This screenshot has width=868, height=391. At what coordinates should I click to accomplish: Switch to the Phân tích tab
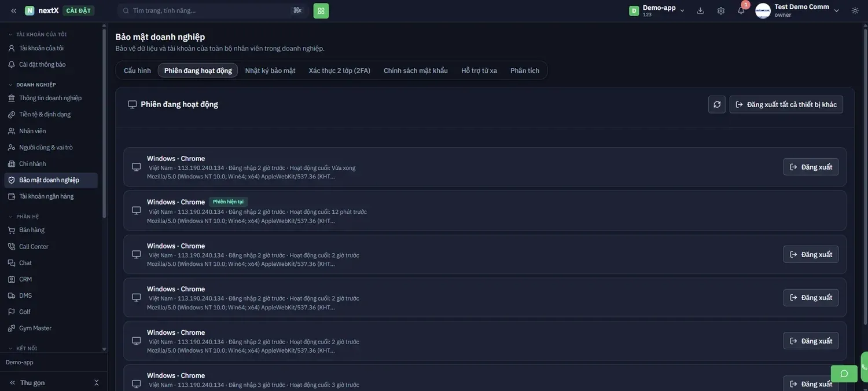pos(525,71)
